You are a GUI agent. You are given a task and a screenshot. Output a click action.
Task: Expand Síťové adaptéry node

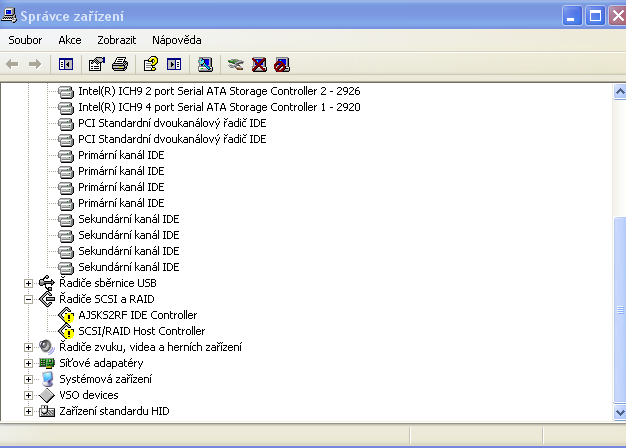pyautogui.click(x=28, y=363)
